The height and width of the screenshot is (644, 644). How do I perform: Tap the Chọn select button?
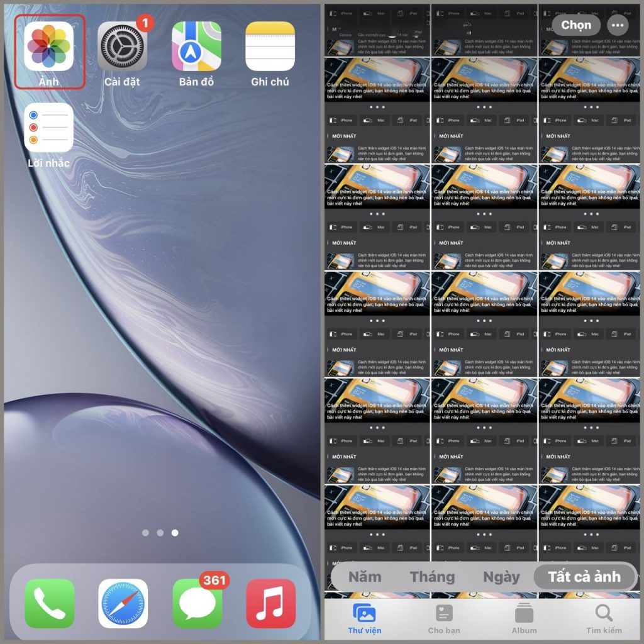tap(576, 25)
